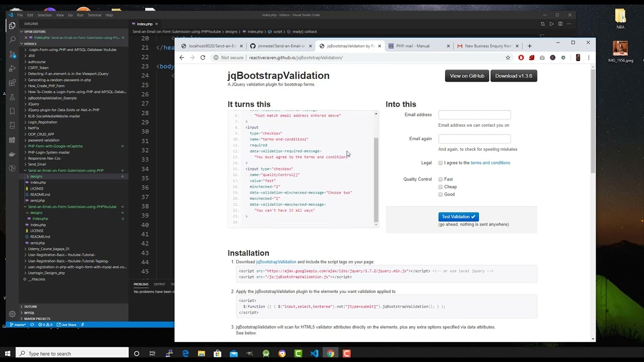Open the File menu in VS Code
The image size is (644, 362).
click(20, 15)
